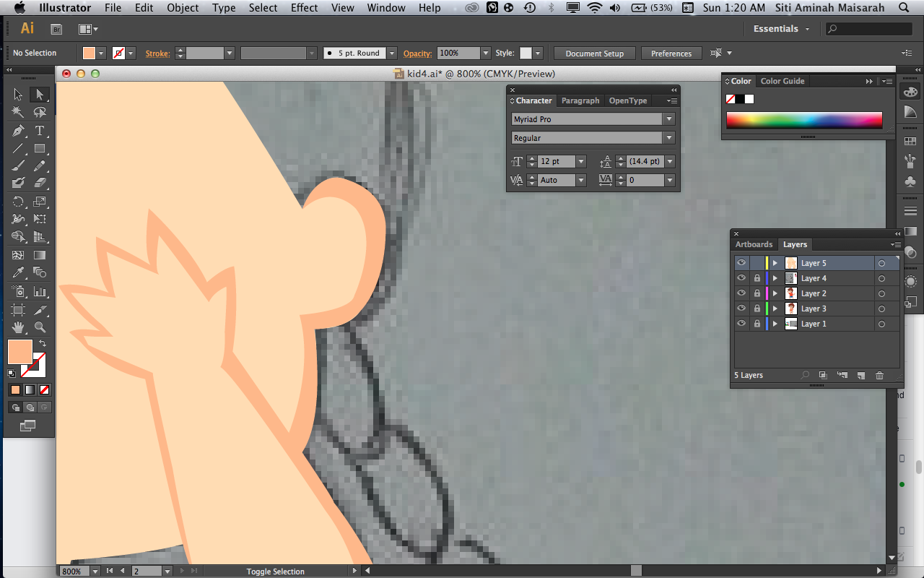The image size is (924, 578).
Task: Switch to the Paragraph tab
Action: [580, 100]
